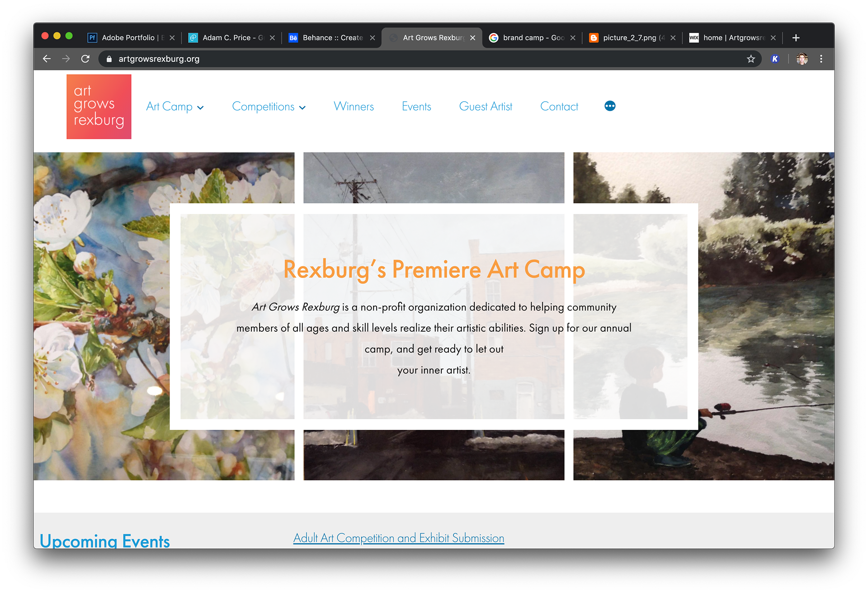Click the art grows rexburg logo
Viewport: 868px width, 593px height.
[99, 107]
